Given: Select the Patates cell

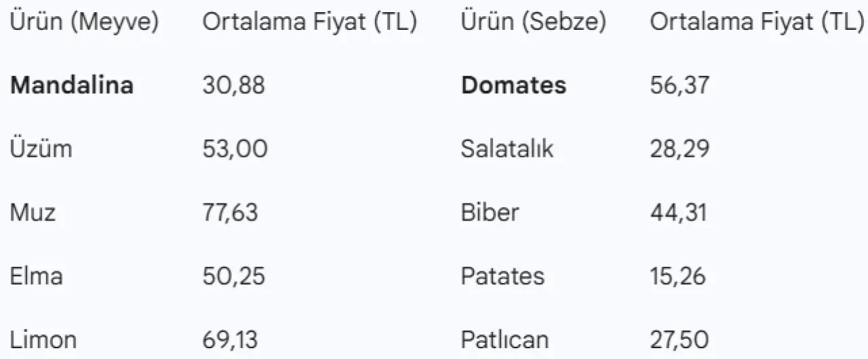Looking at the screenshot, I should (x=502, y=276).
